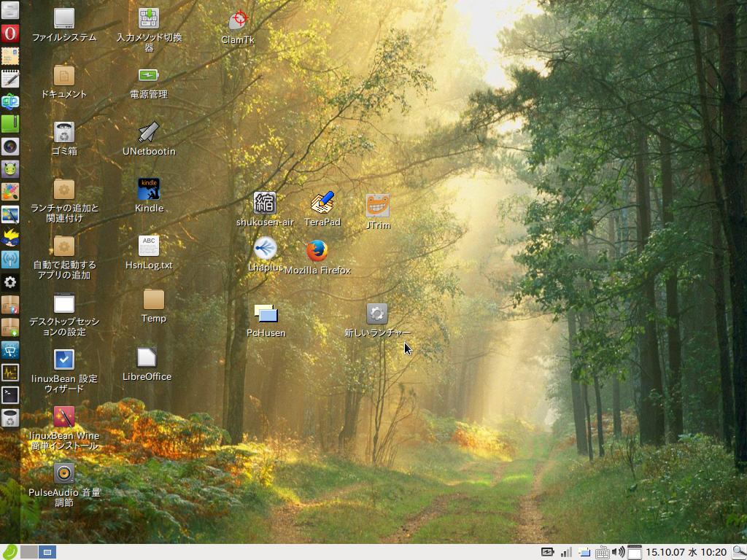Viewport: 747px width, 560px height.
Task: Select the ランチャの追加と関連付け folder
Action: (x=64, y=201)
